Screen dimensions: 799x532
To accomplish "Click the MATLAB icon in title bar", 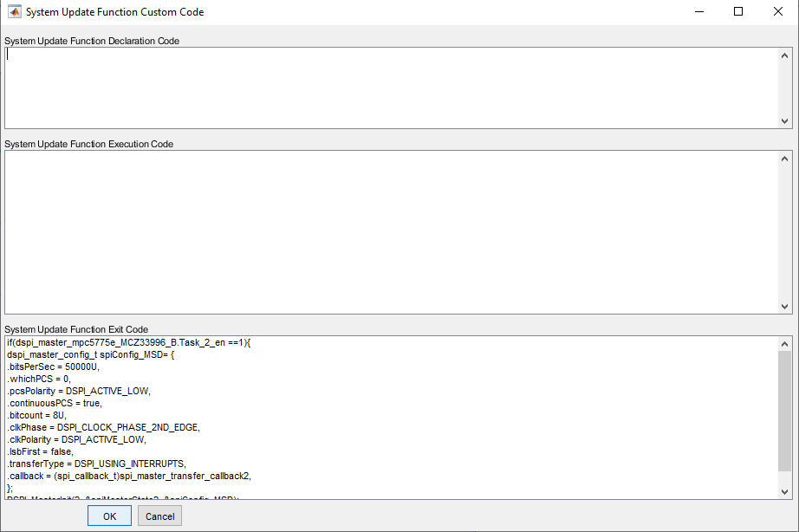I will point(14,12).
